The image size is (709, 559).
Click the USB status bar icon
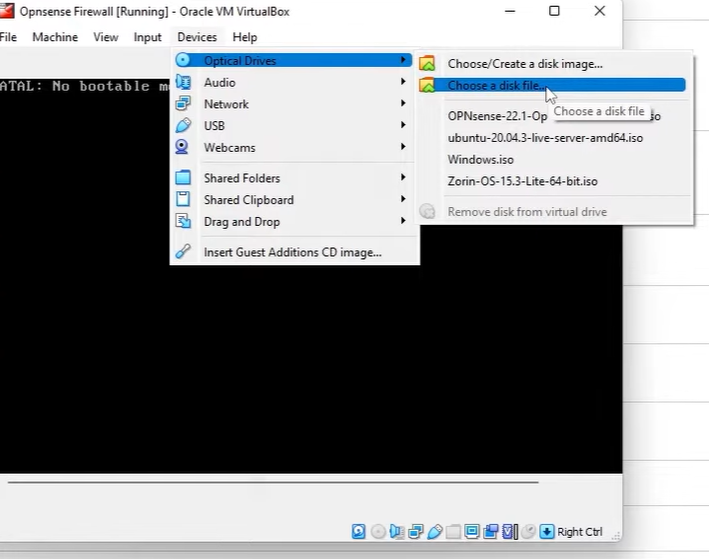[434, 532]
